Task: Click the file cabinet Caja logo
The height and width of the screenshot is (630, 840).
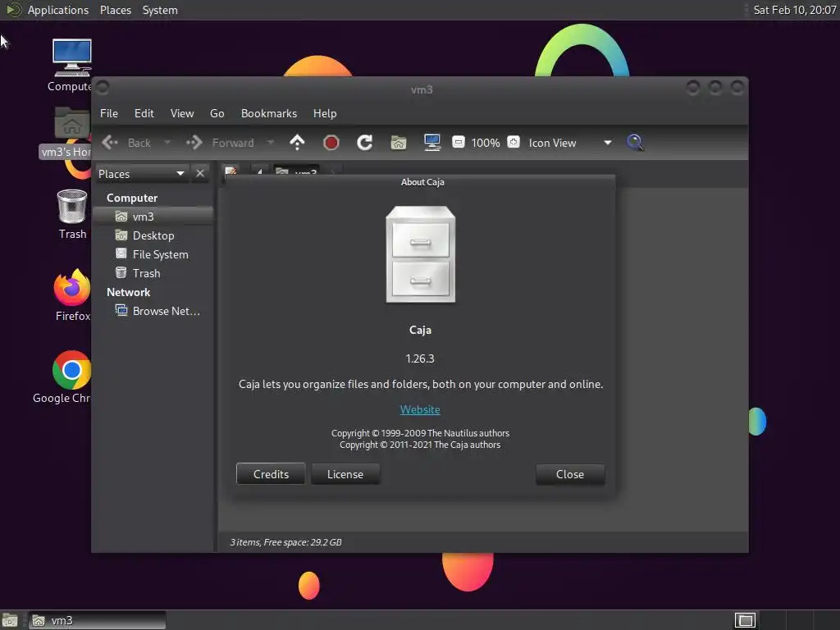Action: point(421,254)
